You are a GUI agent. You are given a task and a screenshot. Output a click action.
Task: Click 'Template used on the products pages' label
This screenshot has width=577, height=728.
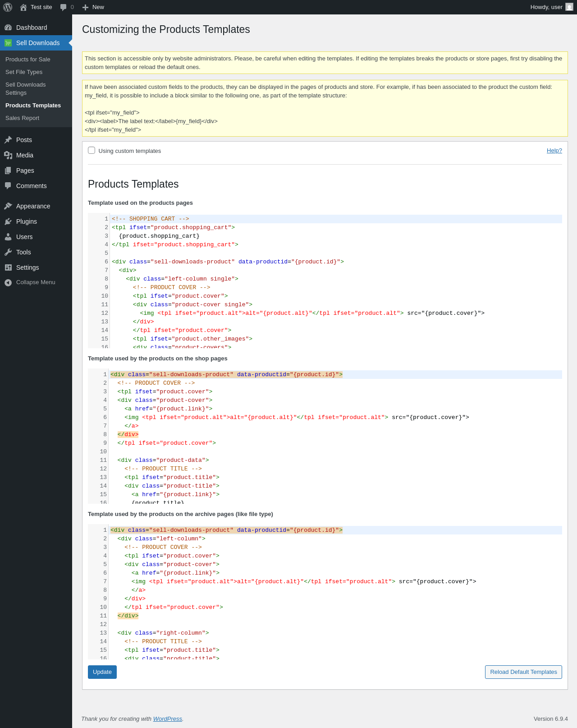pyautogui.click(x=140, y=203)
